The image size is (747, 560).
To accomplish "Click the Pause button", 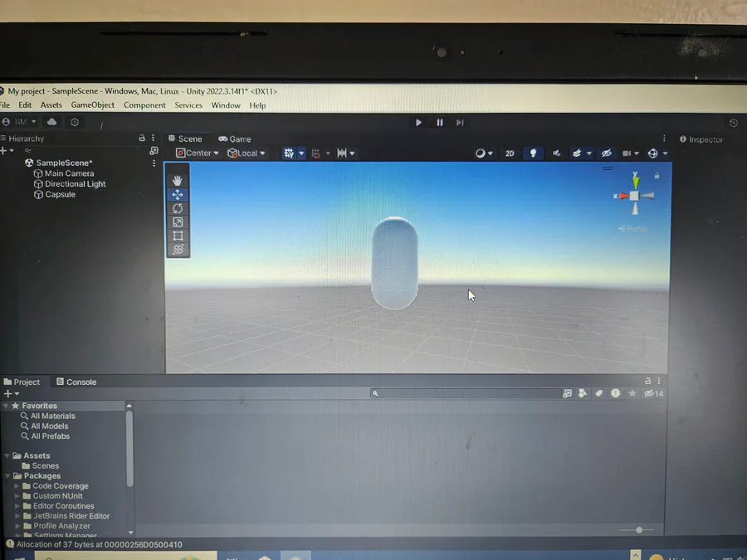I will (439, 123).
